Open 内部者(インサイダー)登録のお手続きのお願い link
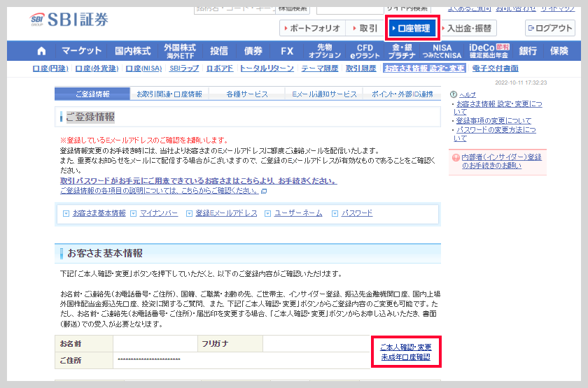Viewport: 588px width, 388px height. (x=501, y=161)
